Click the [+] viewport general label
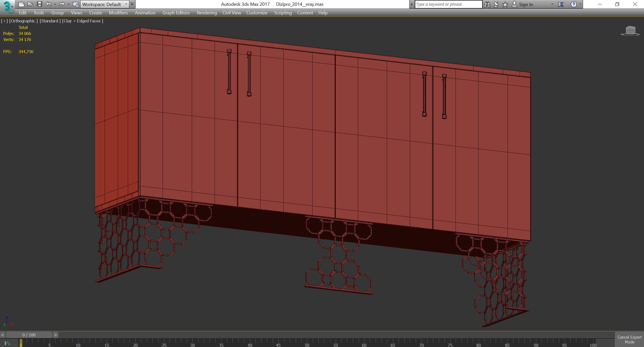 (x=4, y=21)
